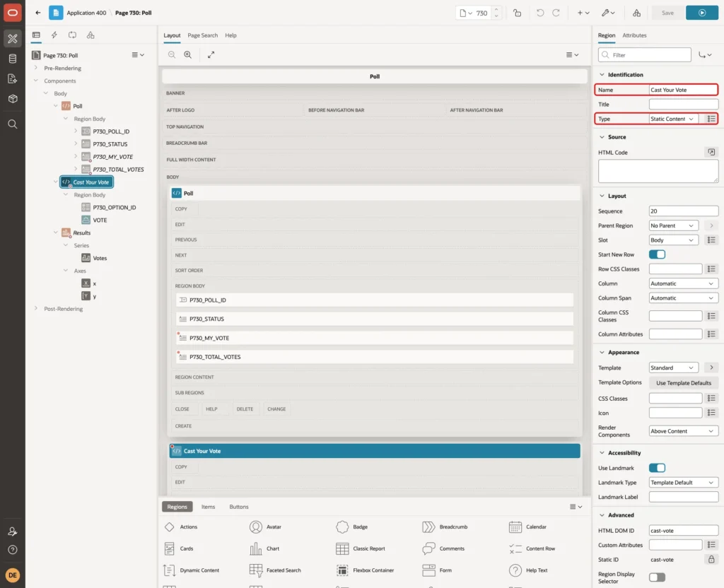Switch to Dynamic Actions lightning tab

(x=54, y=35)
